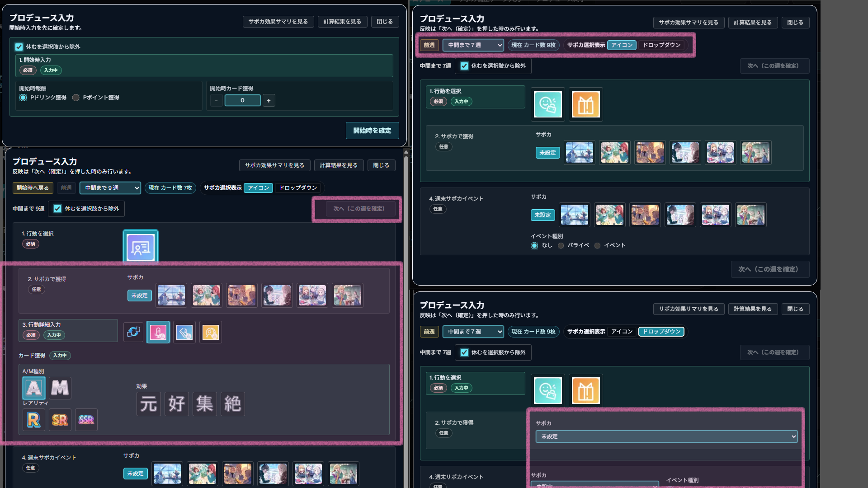Choose イベント under イベント種別

598,245
